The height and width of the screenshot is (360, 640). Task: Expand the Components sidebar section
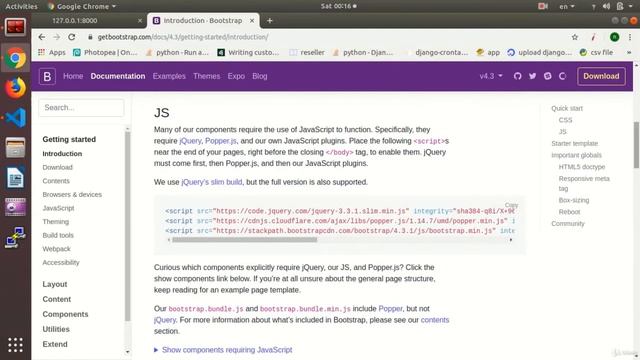click(65, 314)
